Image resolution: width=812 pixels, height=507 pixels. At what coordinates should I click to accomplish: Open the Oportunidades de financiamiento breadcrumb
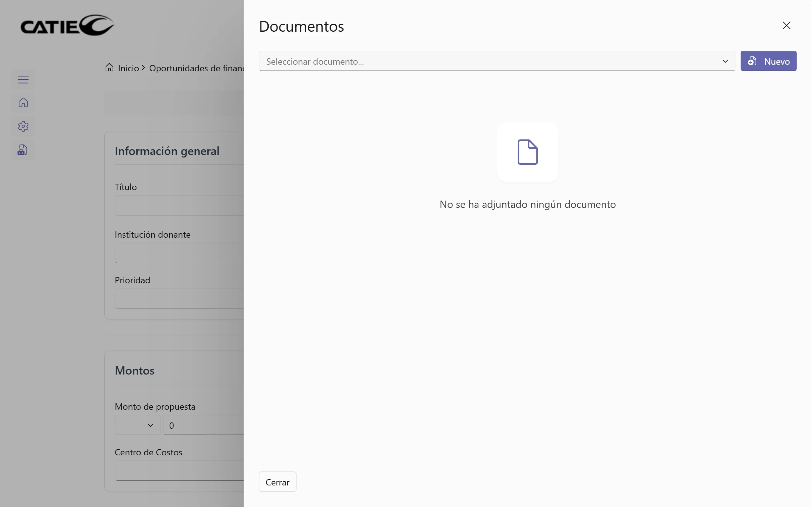pos(196,68)
